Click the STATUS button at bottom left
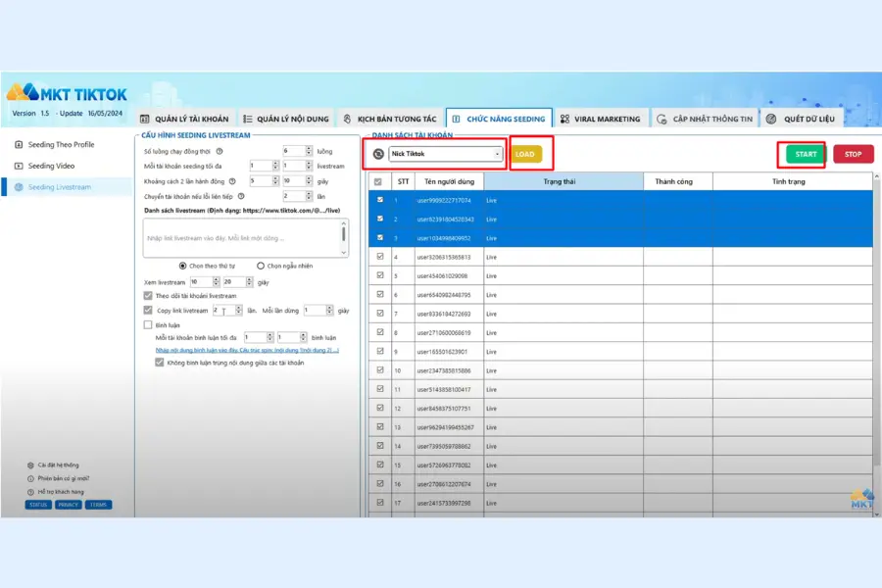This screenshot has height=588, width=882. point(38,505)
